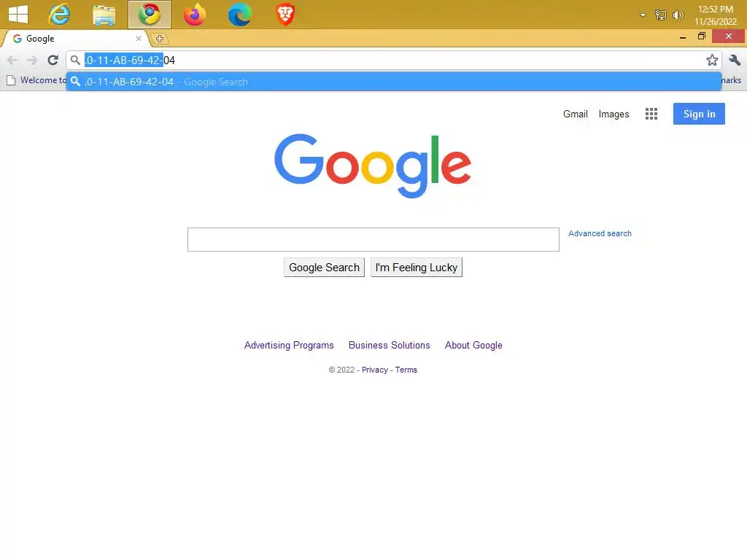Go forward to the next page
The image size is (747, 560).
pyautogui.click(x=32, y=60)
